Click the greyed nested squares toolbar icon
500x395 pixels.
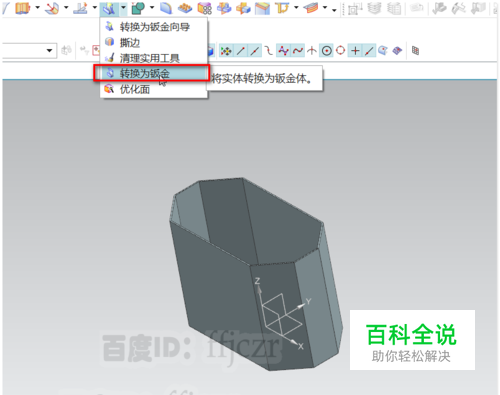tap(355, 9)
